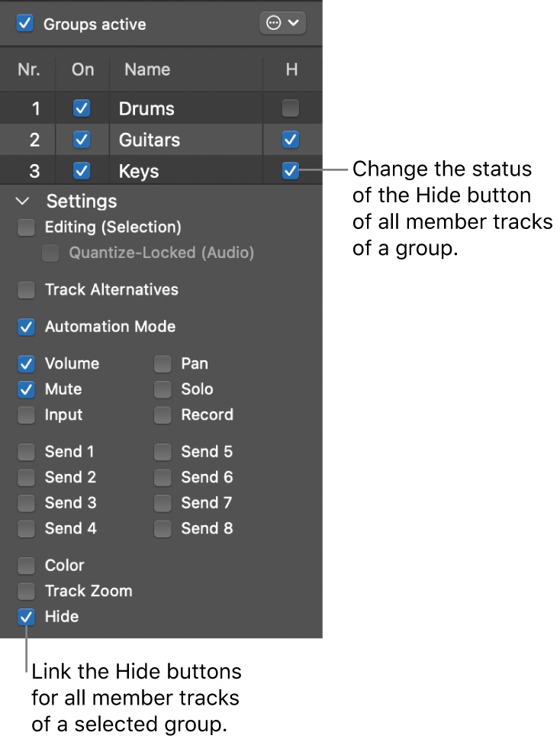Enable Editing (Selection) for the group
560x742 pixels.
[25, 227]
